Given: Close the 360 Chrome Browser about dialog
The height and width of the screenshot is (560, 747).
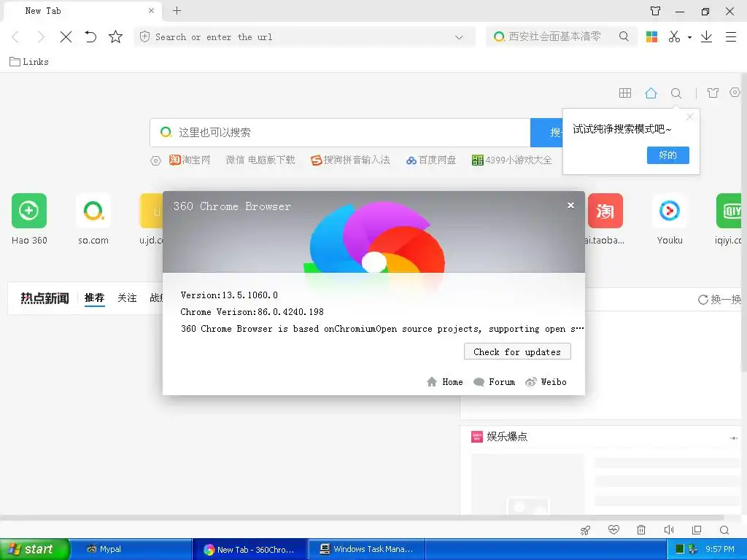Looking at the screenshot, I should [570, 205].
